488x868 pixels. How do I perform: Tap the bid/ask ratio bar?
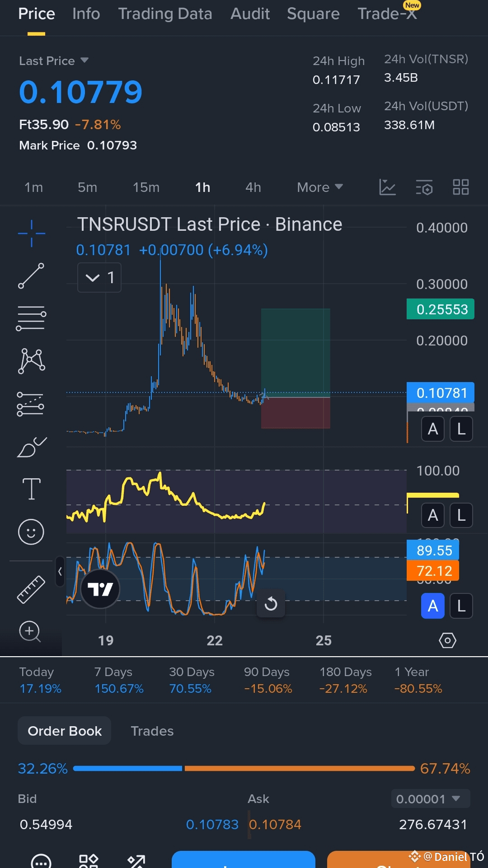tap(244, 768)
